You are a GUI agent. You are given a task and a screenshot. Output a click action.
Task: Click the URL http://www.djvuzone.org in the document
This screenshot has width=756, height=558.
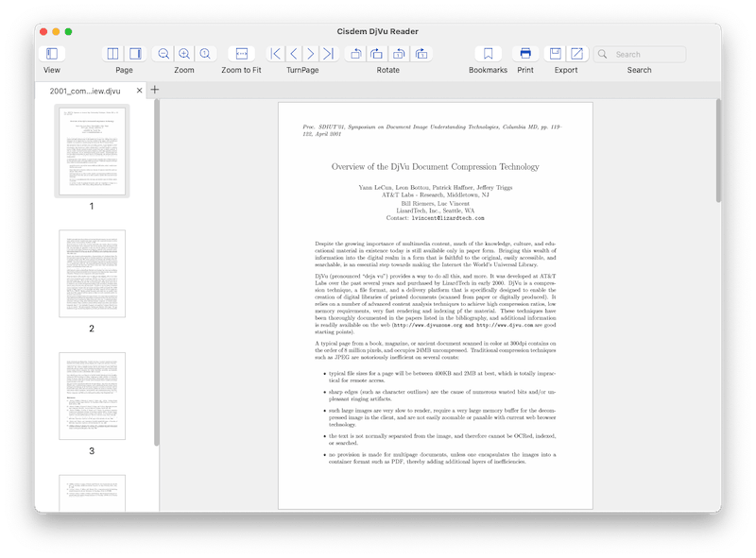pyautogui.click(x=428, y=325)
